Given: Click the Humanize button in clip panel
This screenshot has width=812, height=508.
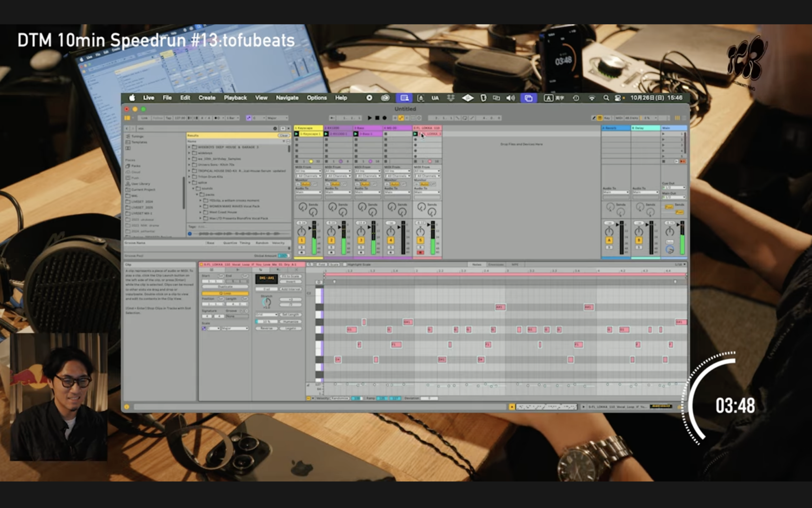Looking at the screenshot, I should [291, 322].
